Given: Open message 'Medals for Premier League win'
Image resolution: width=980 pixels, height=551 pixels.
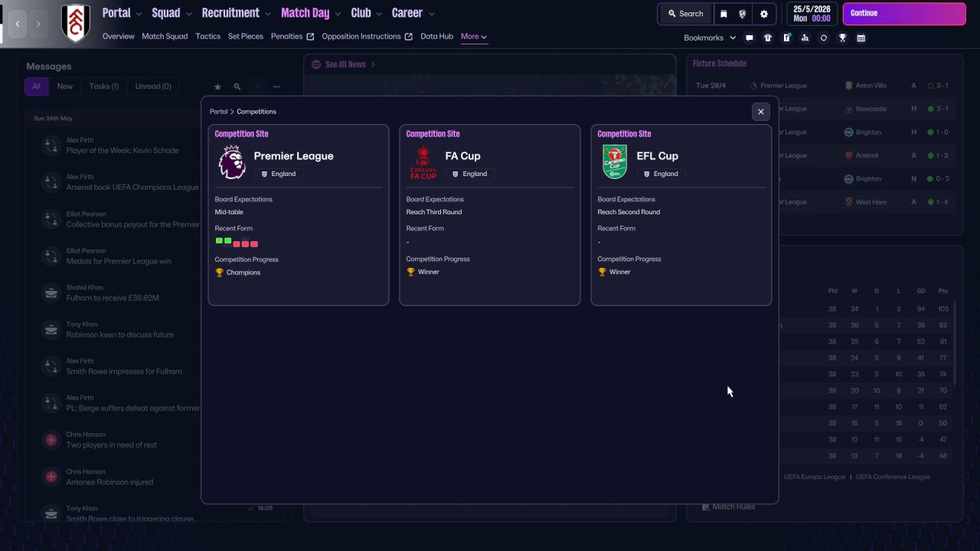Looking at the screenshot, I should tap(119, 261).
